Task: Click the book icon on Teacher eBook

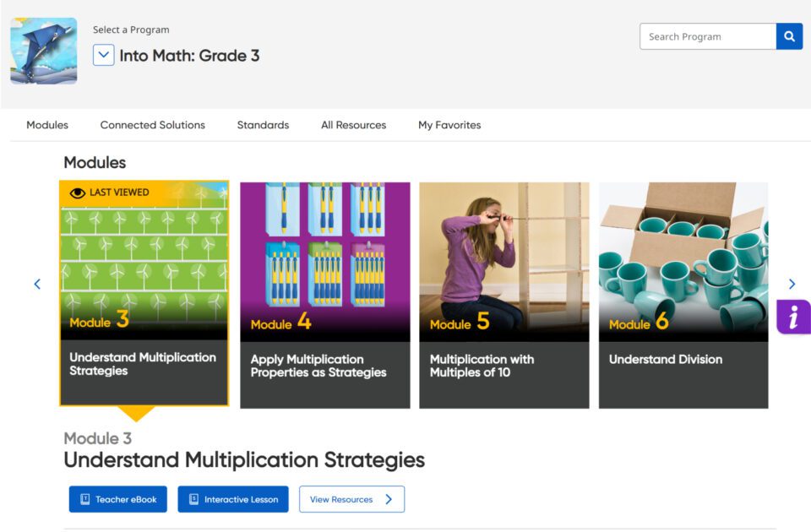Action: [84, 499]
